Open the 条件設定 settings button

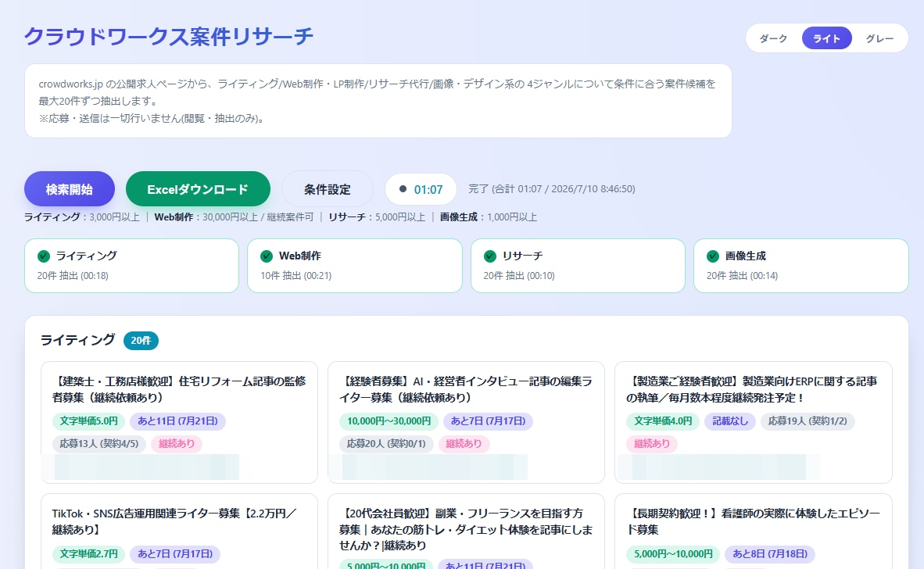(x=327, y=189)
